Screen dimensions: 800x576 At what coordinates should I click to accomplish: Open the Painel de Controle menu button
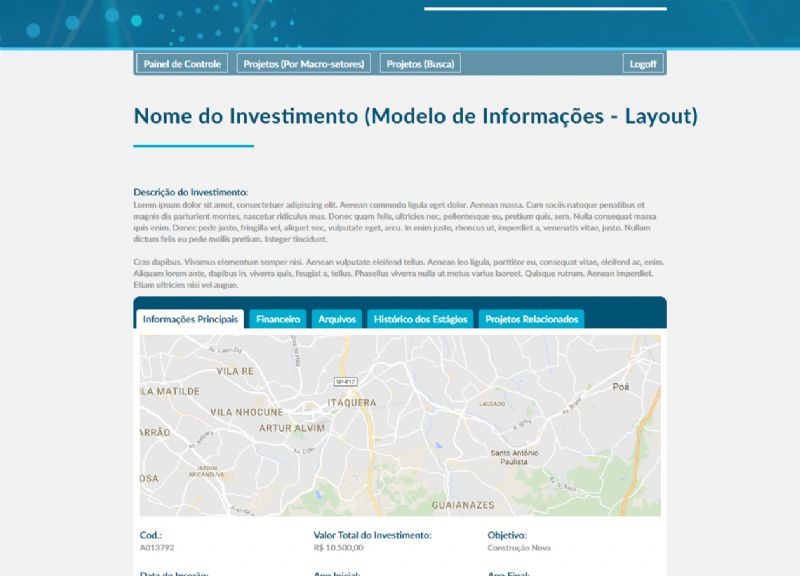coord(182,64)
